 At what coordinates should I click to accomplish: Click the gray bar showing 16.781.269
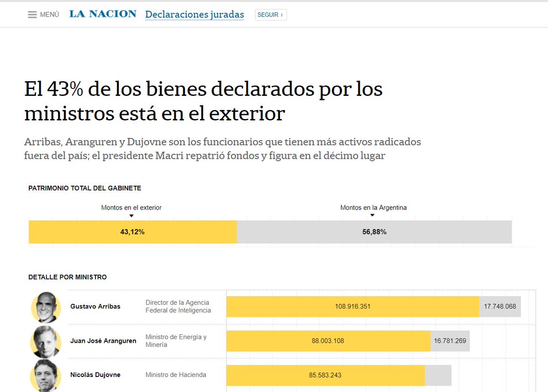450,340
